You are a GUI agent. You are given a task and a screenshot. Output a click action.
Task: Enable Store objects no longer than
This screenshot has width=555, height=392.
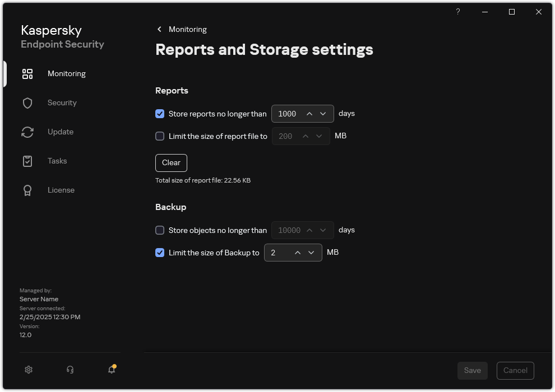pos(160,230)
